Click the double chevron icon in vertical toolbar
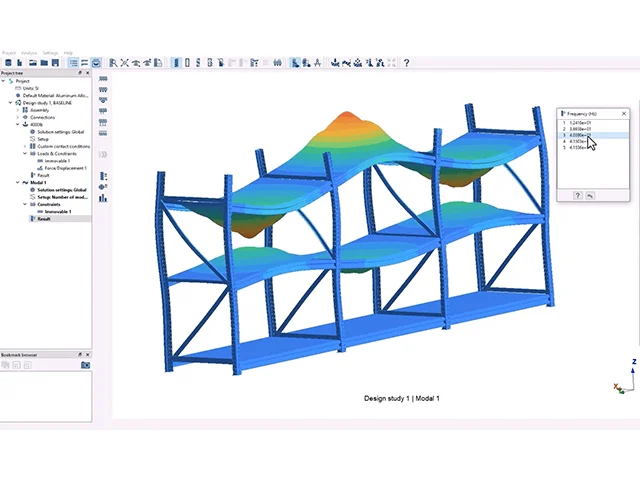Viewport: 640px width, 480px height. point(103,154)
